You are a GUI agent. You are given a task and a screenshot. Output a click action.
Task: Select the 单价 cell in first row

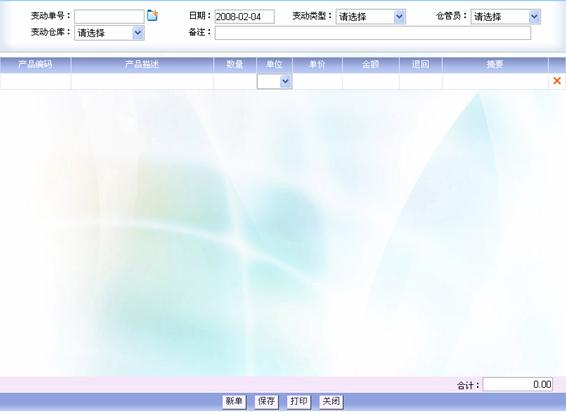pos(317,82)
